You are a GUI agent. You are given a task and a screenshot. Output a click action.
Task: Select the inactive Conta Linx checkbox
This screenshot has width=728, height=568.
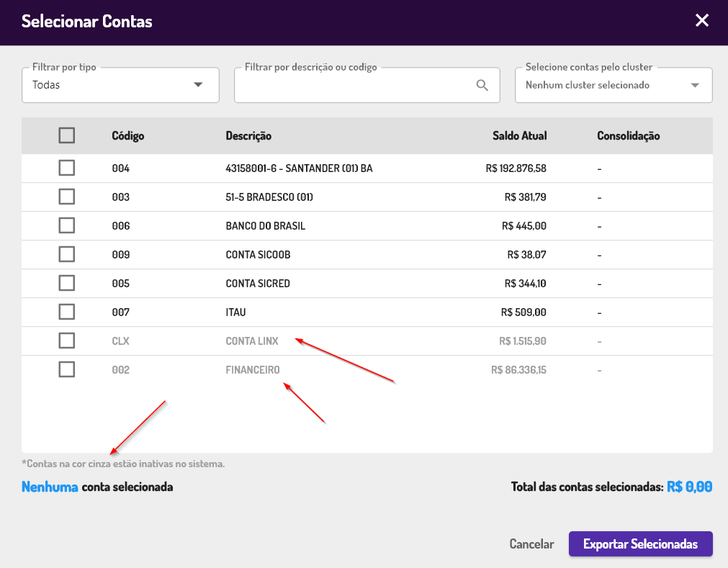pyautogui.click(x=67, y=341)
